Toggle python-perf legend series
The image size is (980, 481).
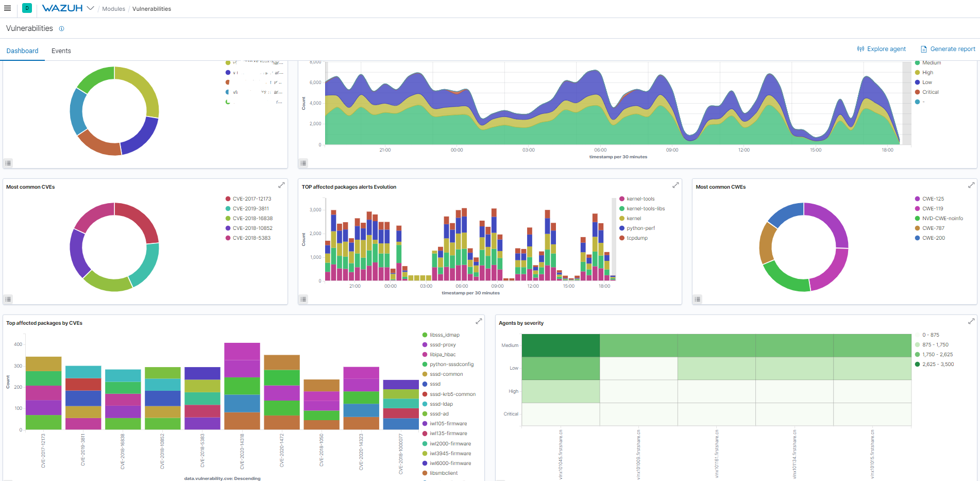coord(637,228)
